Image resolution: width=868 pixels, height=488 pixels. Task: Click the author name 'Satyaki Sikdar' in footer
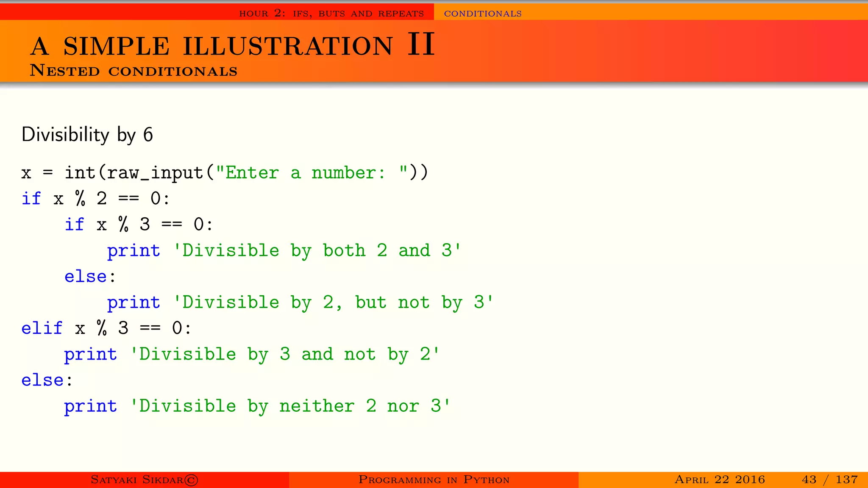pyautogui.click(x=145, y=480)
